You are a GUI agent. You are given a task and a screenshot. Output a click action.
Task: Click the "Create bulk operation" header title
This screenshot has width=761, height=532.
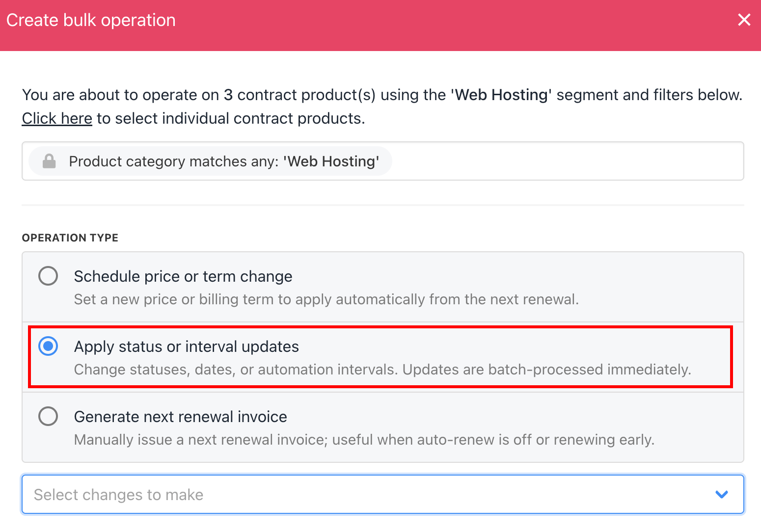pos(91,20)
